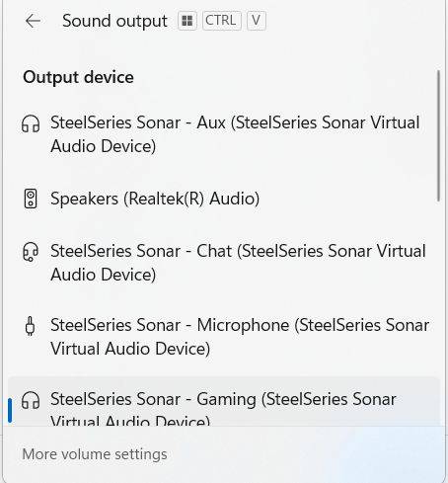Screen dimensions: 448x483
Task: Click the Audio Device) text under Sonar Aux
Action: coord(104,146)
